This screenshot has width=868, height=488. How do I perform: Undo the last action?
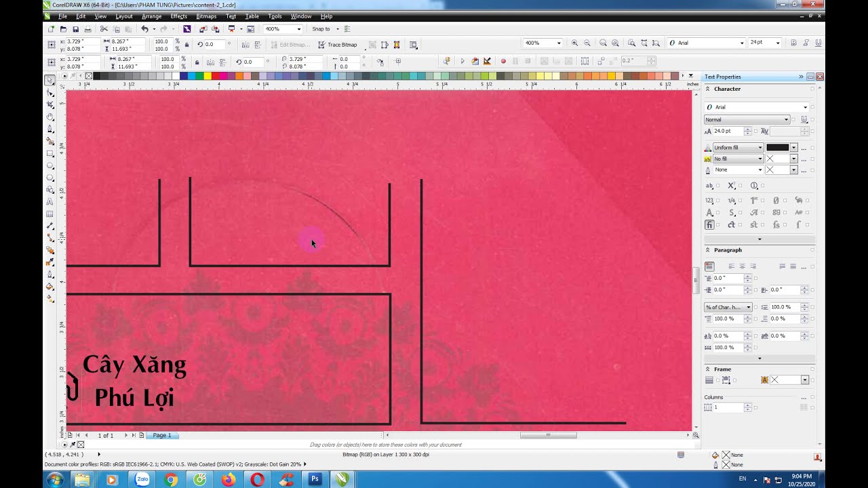coord(144,29)
